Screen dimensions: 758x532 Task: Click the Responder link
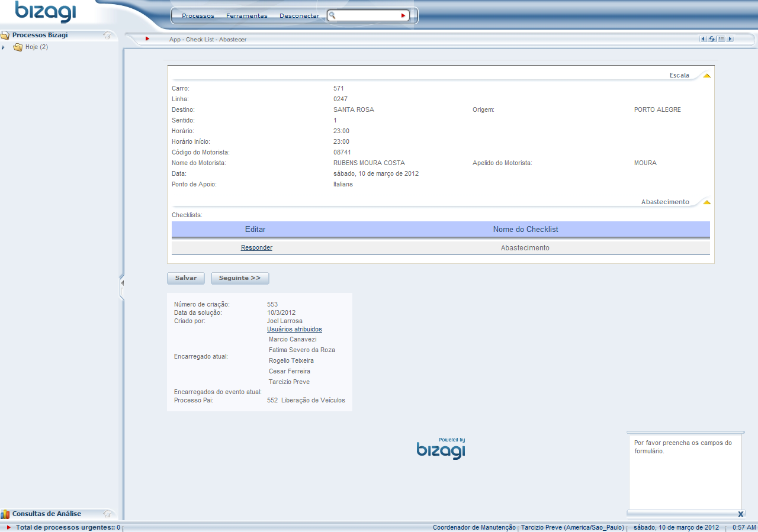coord(256,248)
